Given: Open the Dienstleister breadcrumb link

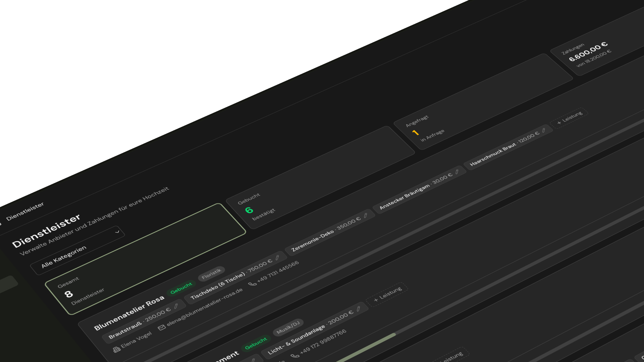Looking at the screenshot, I should point(25,211).
